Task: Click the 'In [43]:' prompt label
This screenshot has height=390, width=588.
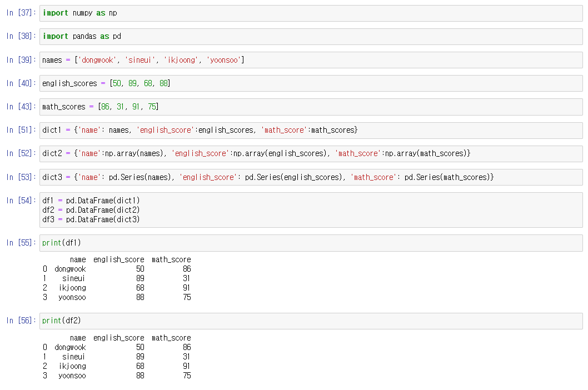Action: pos(21,107)
